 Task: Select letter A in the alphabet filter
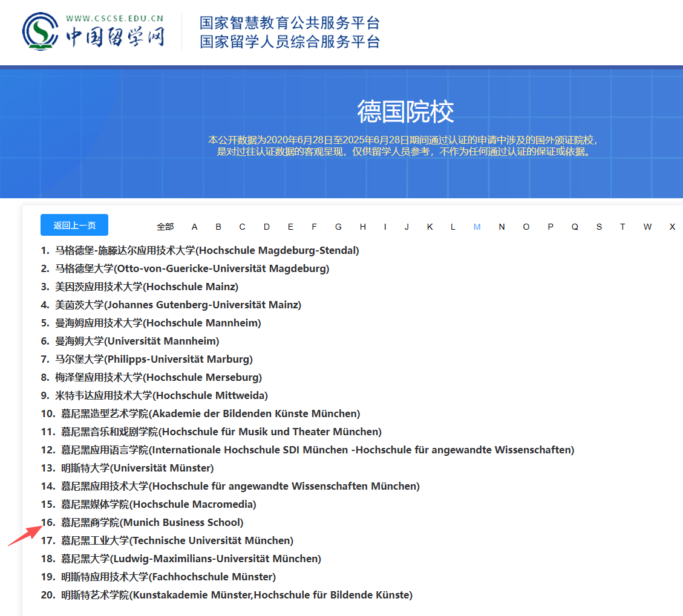pos(194,227)
